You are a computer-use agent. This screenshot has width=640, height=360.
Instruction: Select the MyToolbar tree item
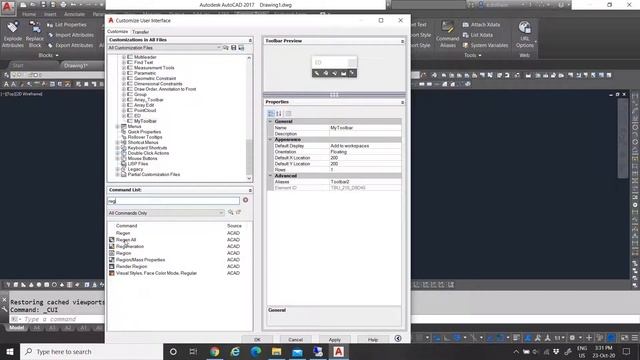pos(145,121)
